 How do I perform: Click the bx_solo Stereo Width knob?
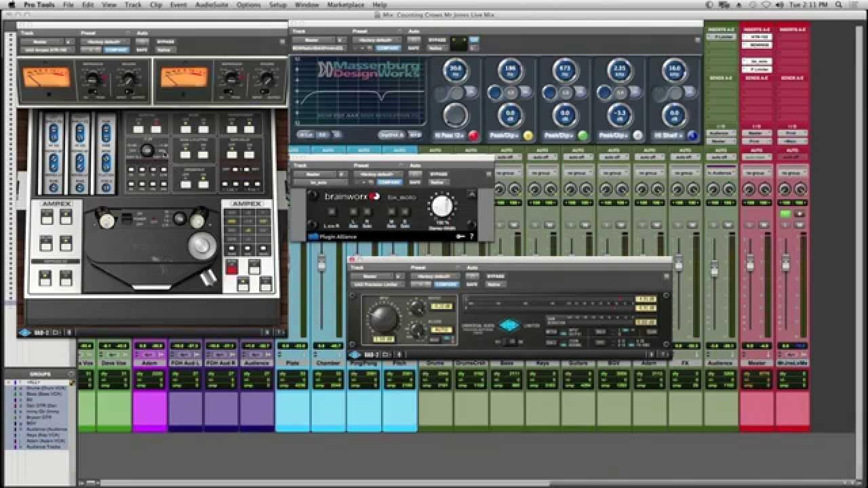(x=441, y=205)
